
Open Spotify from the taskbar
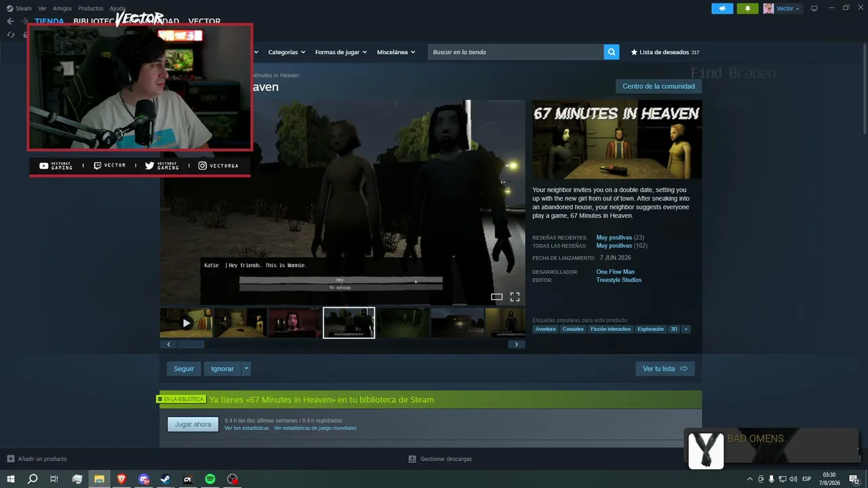click(210, 479)
